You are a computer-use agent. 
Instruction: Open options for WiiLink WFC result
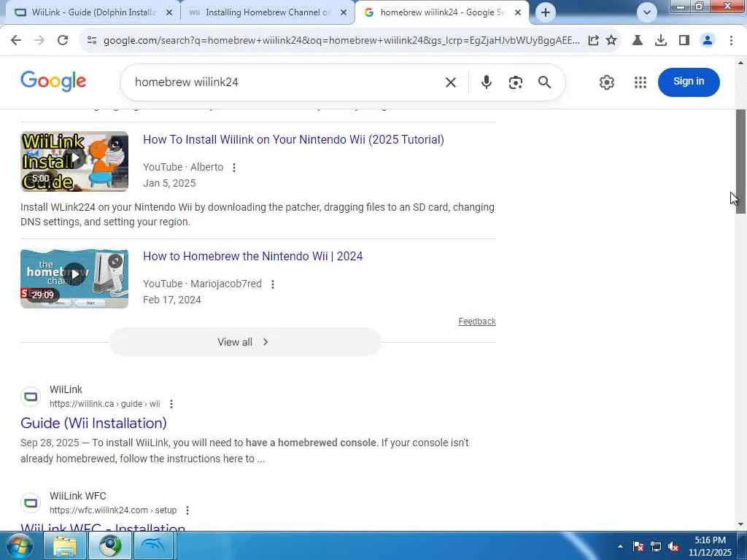187,510
